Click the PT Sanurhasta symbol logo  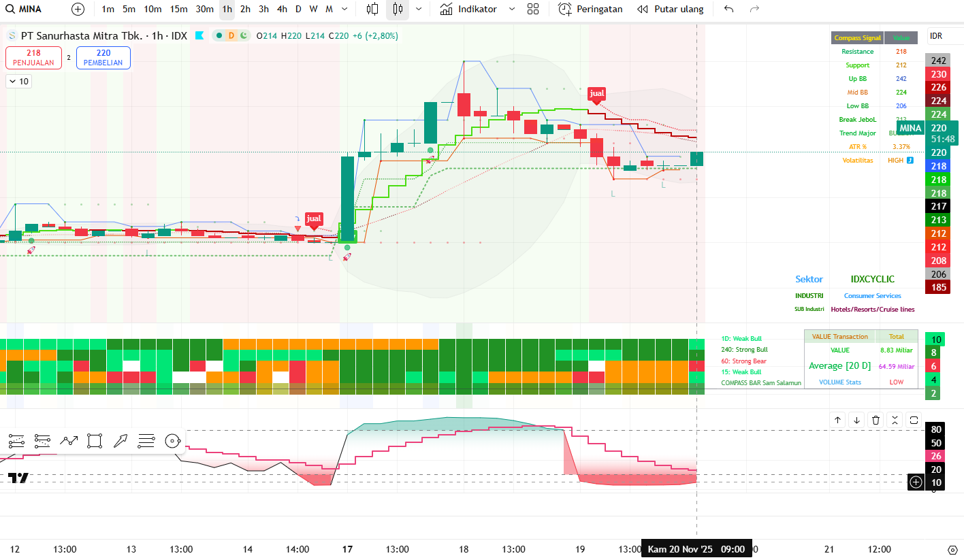pos(12,35)
